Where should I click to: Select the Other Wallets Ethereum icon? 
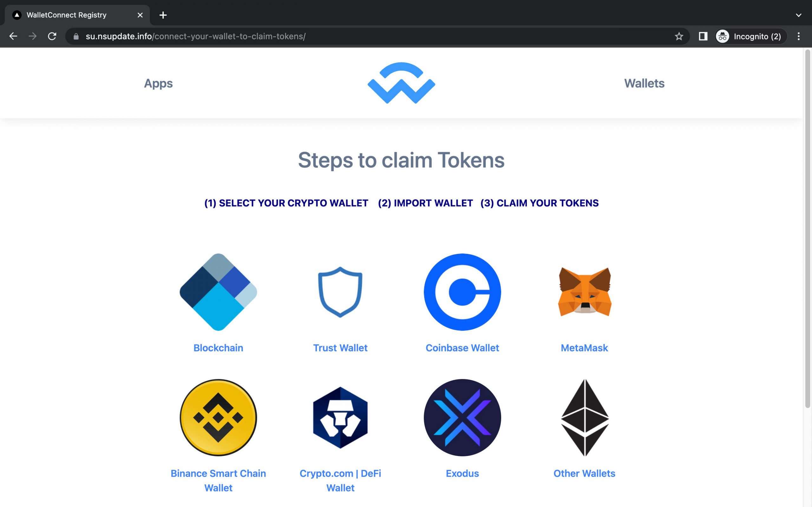pos(584,417)
